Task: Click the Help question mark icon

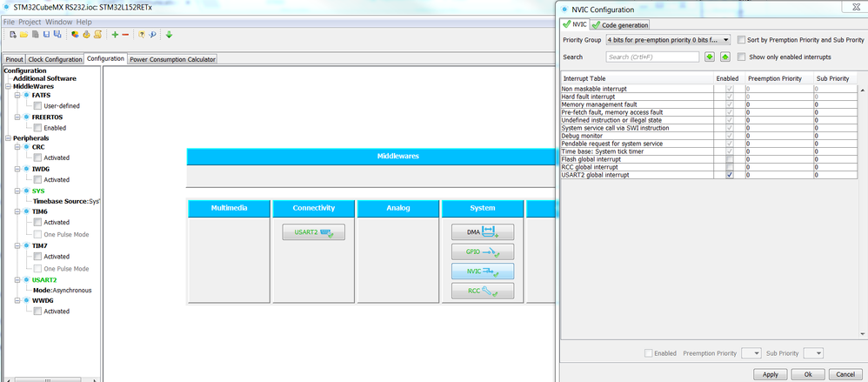Action: 142,34
